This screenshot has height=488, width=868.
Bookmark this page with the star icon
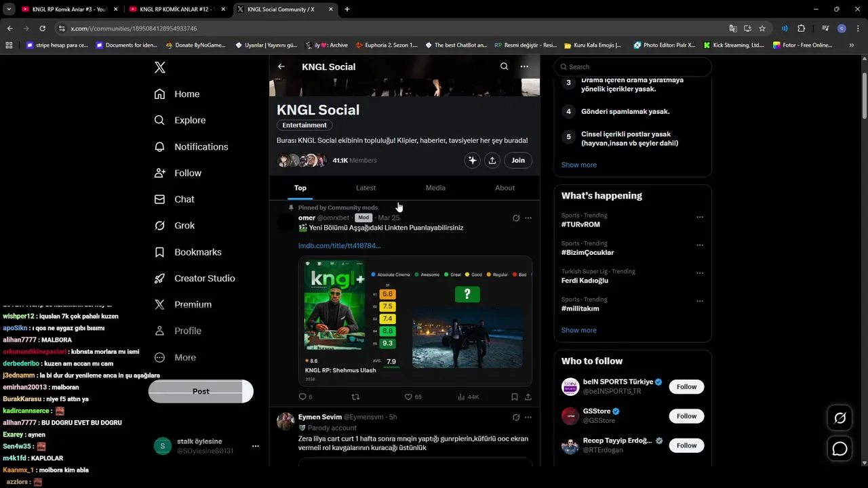point(762,28)
